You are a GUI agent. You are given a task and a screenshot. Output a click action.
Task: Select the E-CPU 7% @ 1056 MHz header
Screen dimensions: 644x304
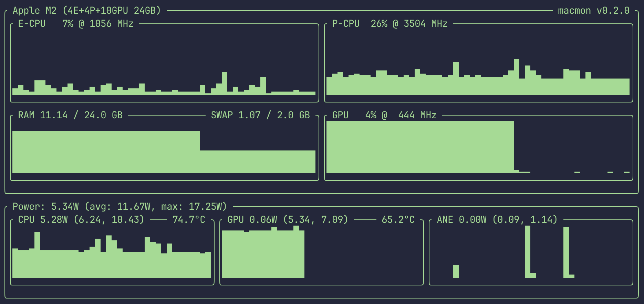click(76, 24)
